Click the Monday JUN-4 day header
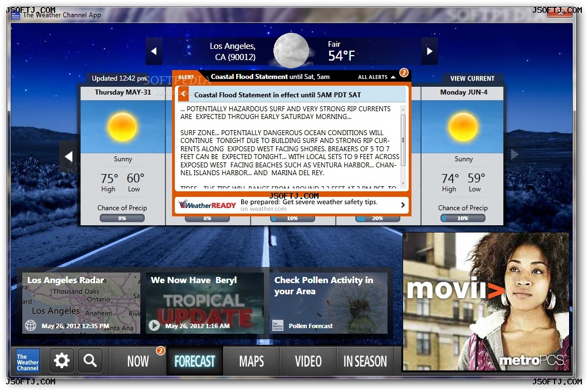 pyautogui.click(x=463, y=92)
